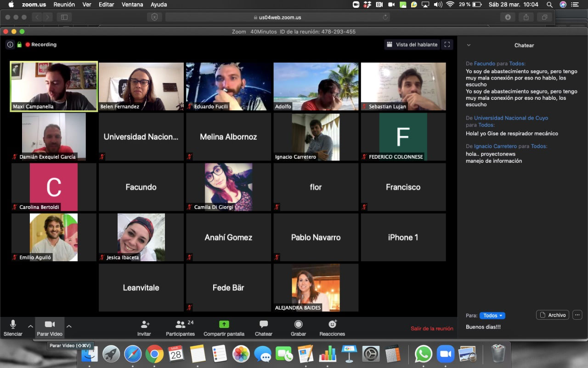The width and height of the screenshot is (588, 368).
Task: Open Reacciones emoji menu
Action: (x=332, y=328)
